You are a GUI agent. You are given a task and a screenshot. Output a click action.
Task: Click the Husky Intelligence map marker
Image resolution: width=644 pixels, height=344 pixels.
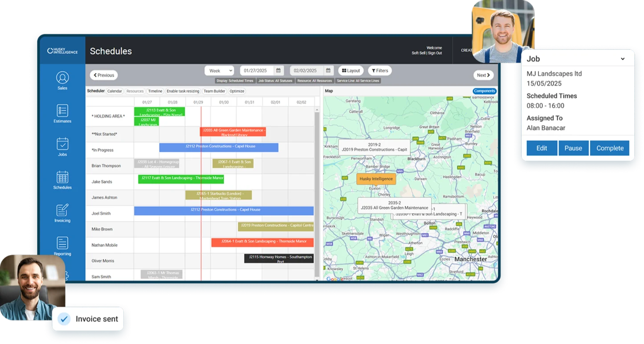pyautogui.click(x=376, y=179)
